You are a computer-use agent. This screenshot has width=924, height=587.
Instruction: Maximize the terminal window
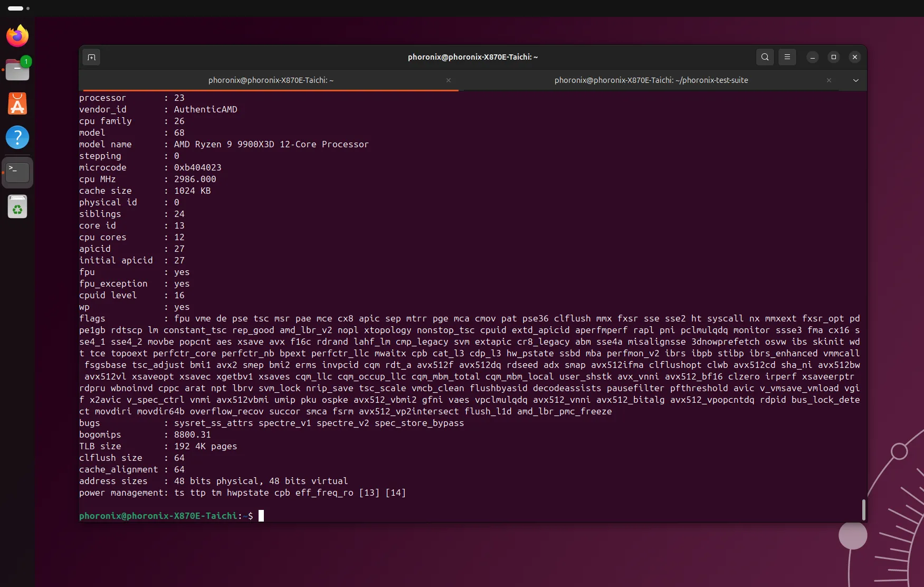pos(834,57)
